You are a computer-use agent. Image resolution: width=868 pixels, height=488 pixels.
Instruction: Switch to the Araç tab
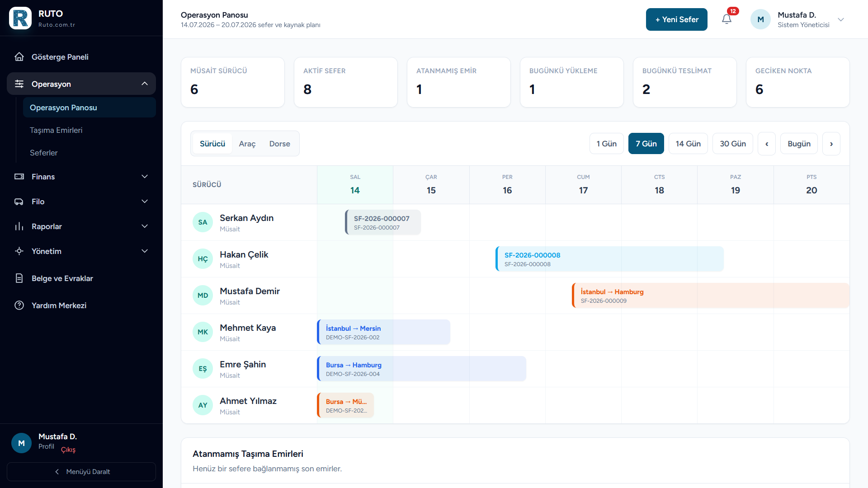pyautogui.click(x=247, y=144)
